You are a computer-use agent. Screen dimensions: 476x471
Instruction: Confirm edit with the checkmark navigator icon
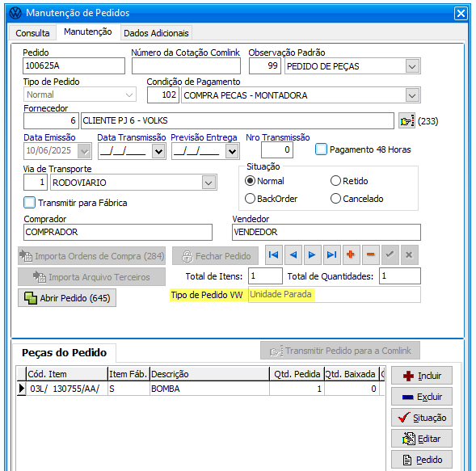pos(390,255)
